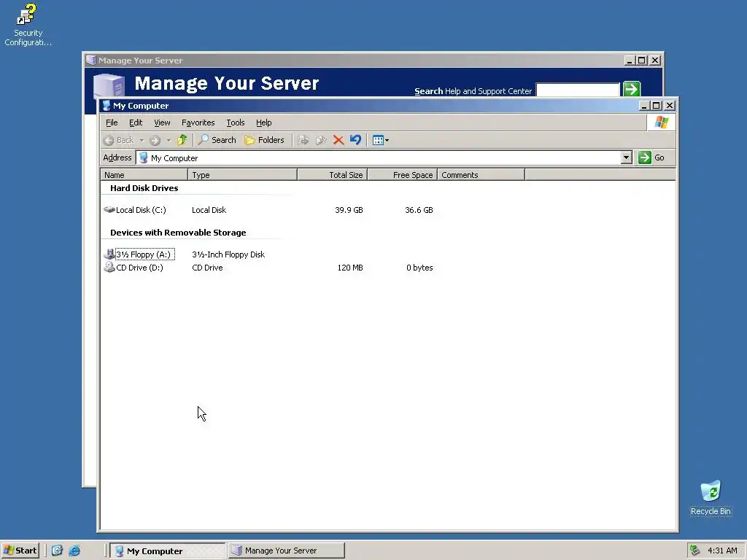Go up one folder level icon

point(182,140)
